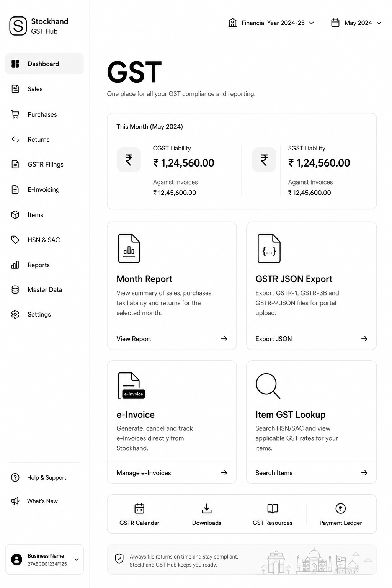Click the What's New megaphone icon

pos(15,501)
